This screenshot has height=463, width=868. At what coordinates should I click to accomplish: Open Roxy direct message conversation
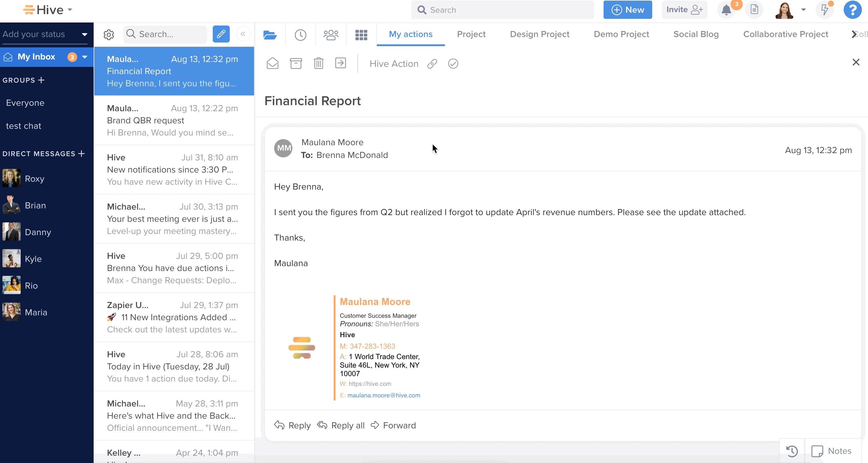34,179
